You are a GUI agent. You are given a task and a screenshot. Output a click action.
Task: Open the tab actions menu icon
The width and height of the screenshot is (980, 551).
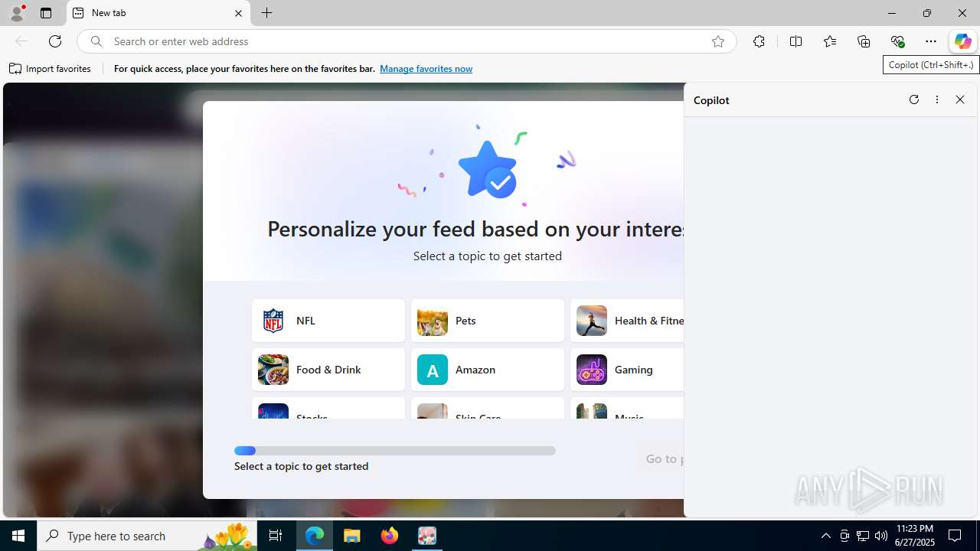[46, 13]
